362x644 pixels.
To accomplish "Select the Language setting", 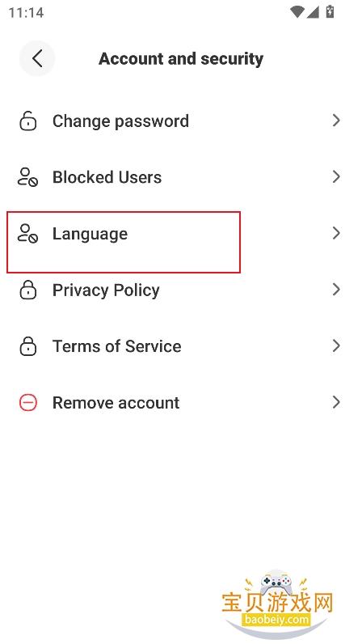I will pyautogui.click(x=181, y=233).
